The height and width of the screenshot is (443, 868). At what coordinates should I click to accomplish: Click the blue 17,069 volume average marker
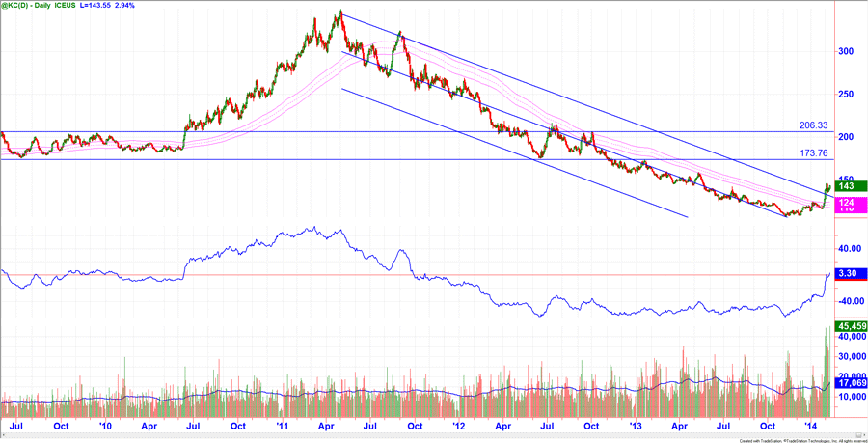847,382
